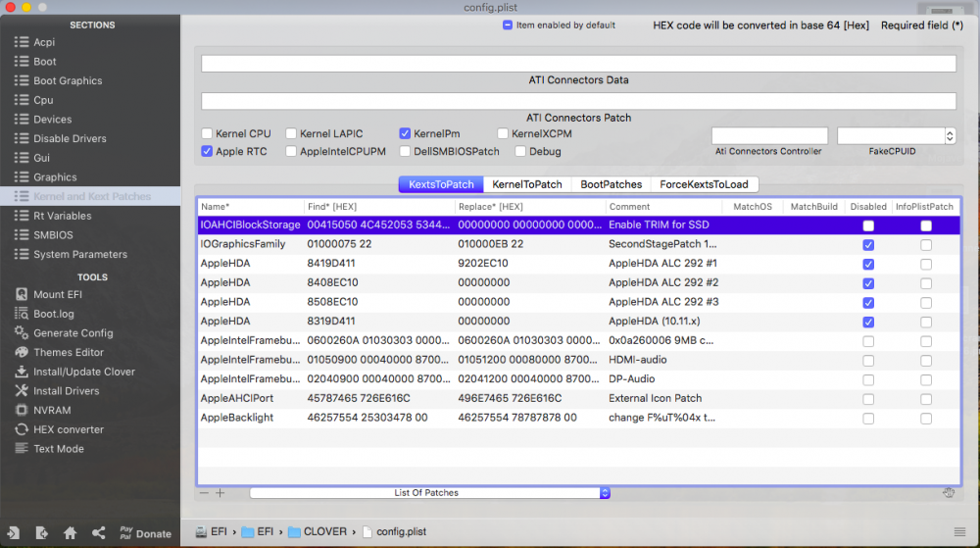Screen dimensions: 980x548
Task: Click the ATI Connectors Data field
Action: click(578, 64)
